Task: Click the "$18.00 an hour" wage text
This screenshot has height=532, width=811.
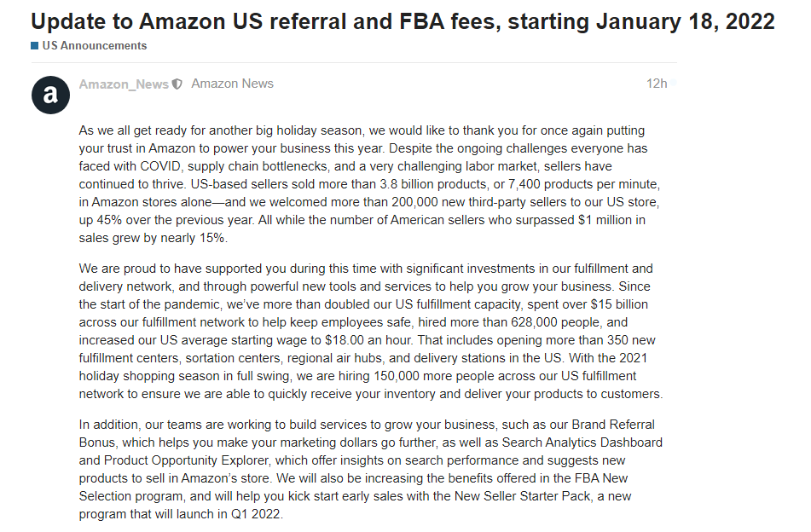Action: point(368,339)
